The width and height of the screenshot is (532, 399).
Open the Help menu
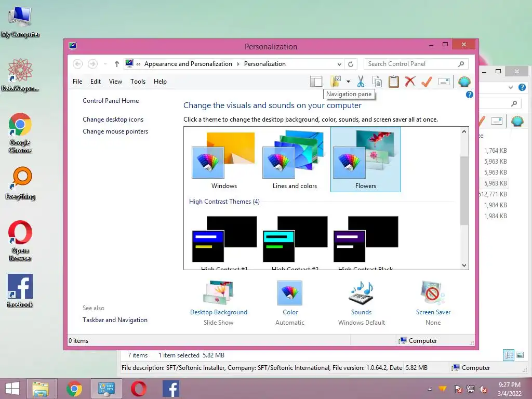click(x=160, y=82)
